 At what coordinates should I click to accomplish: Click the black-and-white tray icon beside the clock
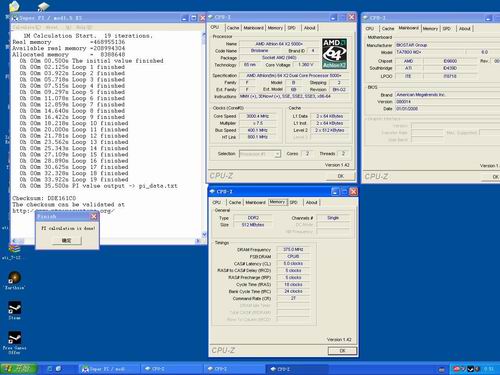(471, 369)
